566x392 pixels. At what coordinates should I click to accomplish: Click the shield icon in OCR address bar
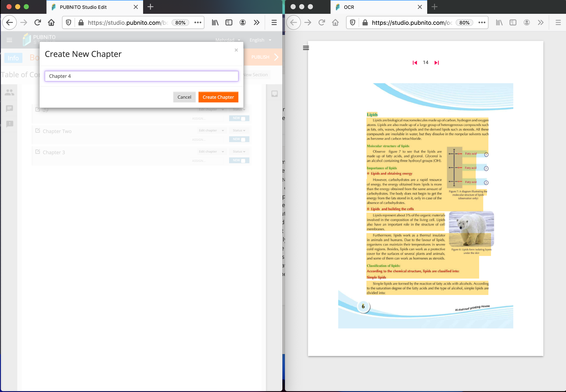[x=352, y=23]
